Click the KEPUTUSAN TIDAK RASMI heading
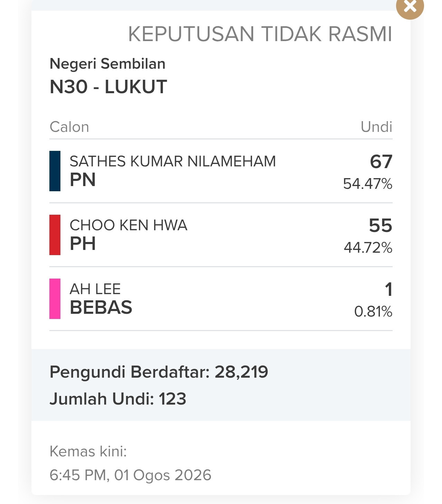442x504 pixels. click(x=260, y=34)
